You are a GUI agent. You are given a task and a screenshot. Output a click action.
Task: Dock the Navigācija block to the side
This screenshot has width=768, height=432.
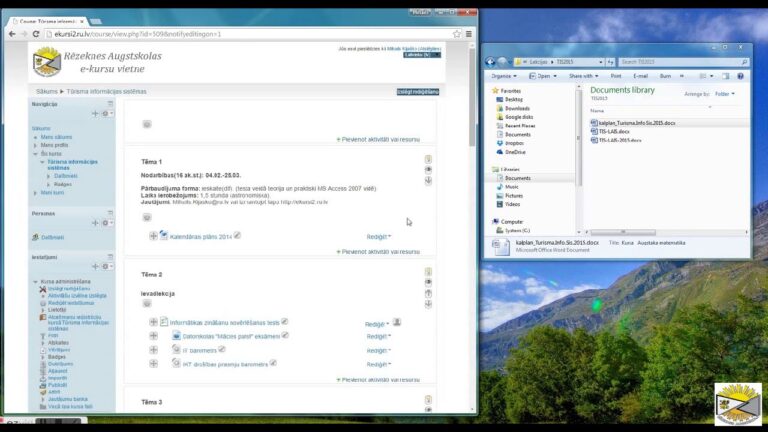click(110, 104)
